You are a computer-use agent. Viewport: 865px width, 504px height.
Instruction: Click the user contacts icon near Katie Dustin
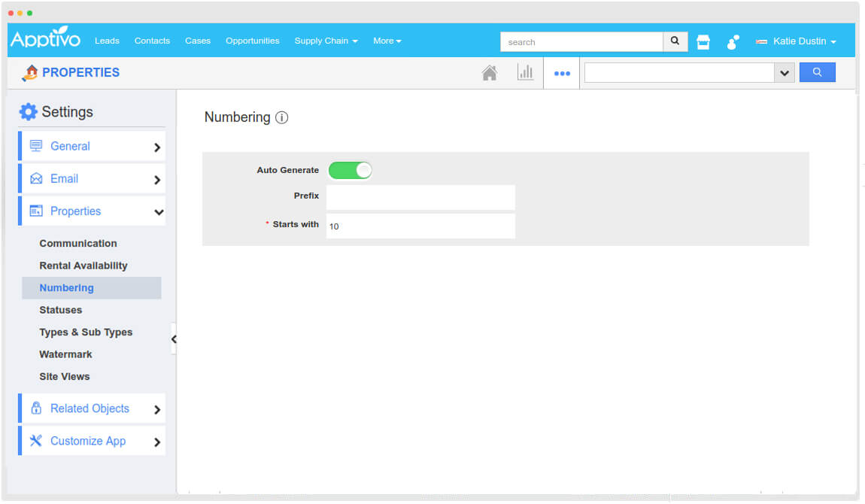pos(733,42)
